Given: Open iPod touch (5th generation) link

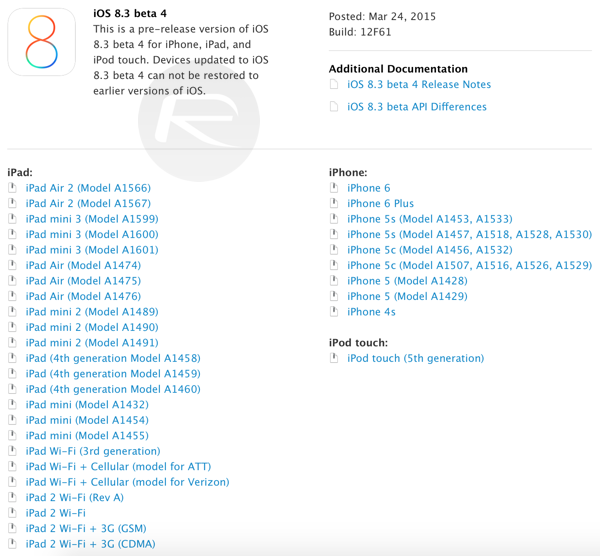Looking at the screenshot, I should tap(416, 358).
